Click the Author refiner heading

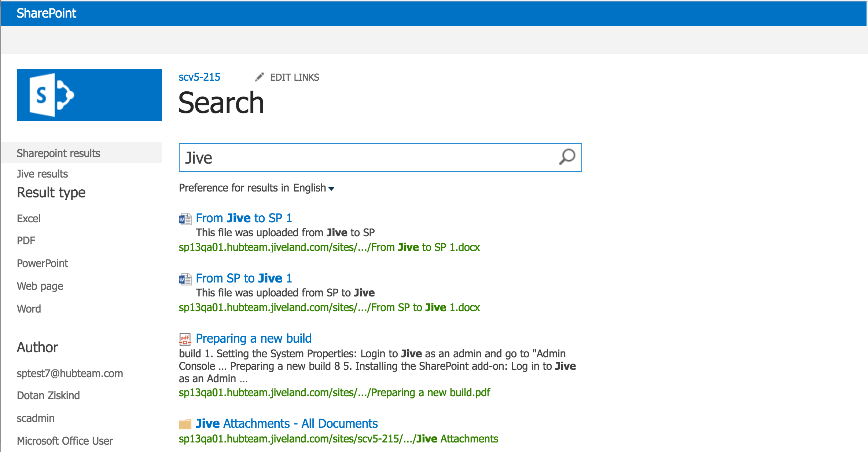pyautogui.click(x=37, y=347)
